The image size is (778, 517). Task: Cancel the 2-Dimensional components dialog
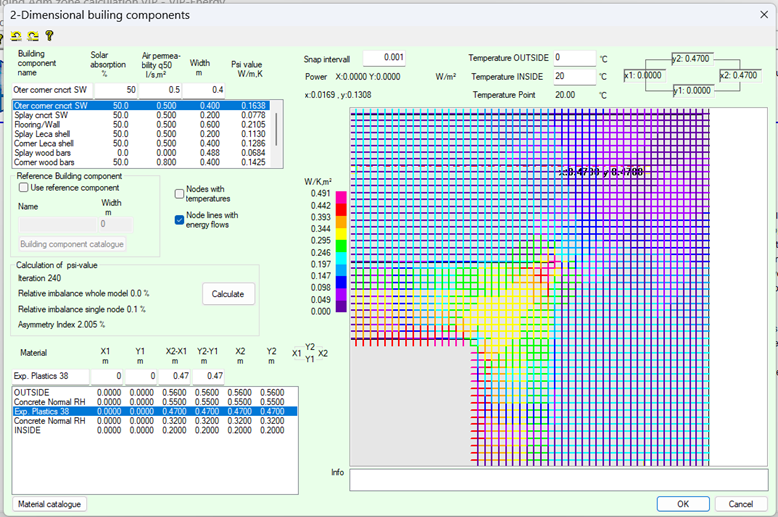pyautogui.click(x=740, y=504)
